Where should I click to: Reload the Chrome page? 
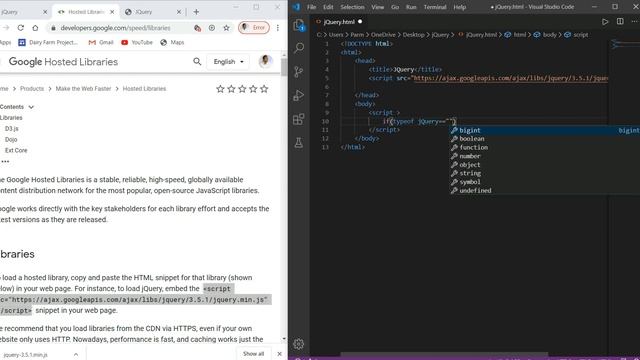[x=20, y=28]
